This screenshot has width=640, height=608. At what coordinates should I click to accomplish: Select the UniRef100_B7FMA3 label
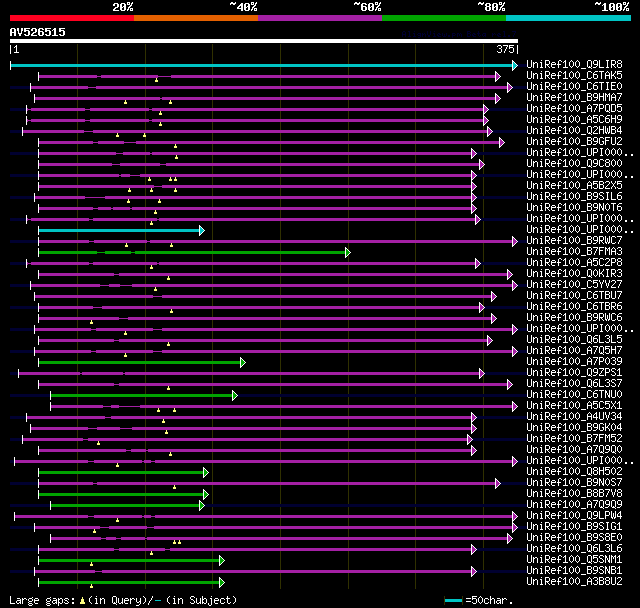click(574, 252)
